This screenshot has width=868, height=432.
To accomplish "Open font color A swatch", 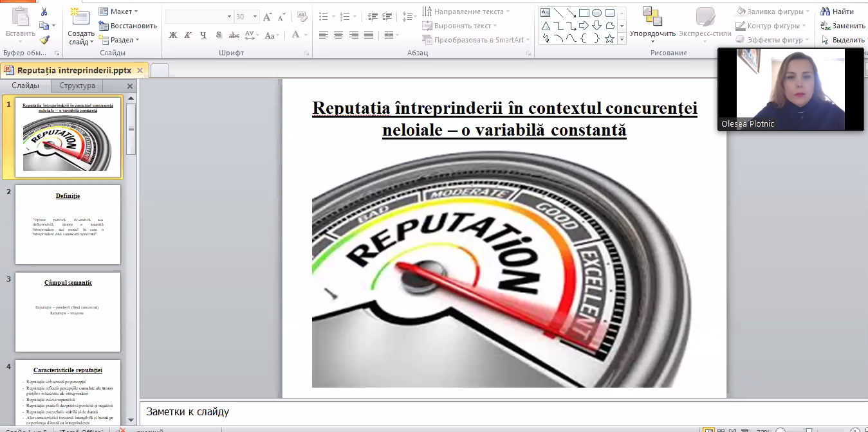I will (297, 35).
